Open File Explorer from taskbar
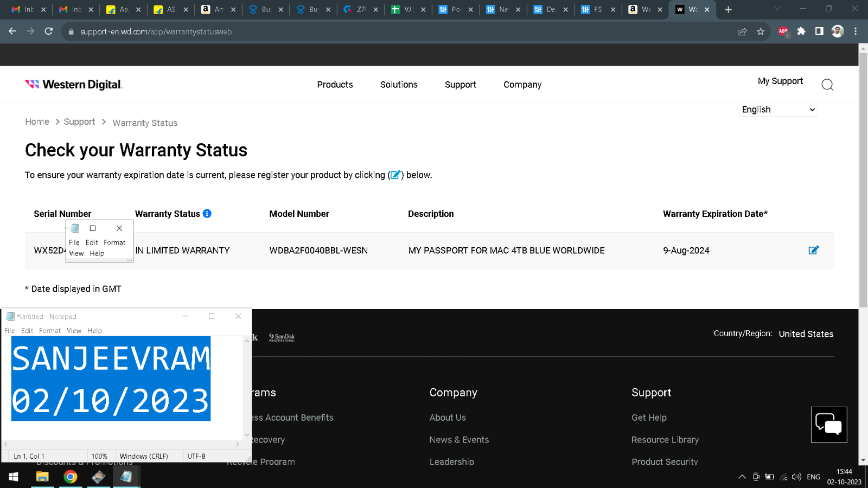The height and width of the screenshot is (488, 868). click(x=42, y=477)
